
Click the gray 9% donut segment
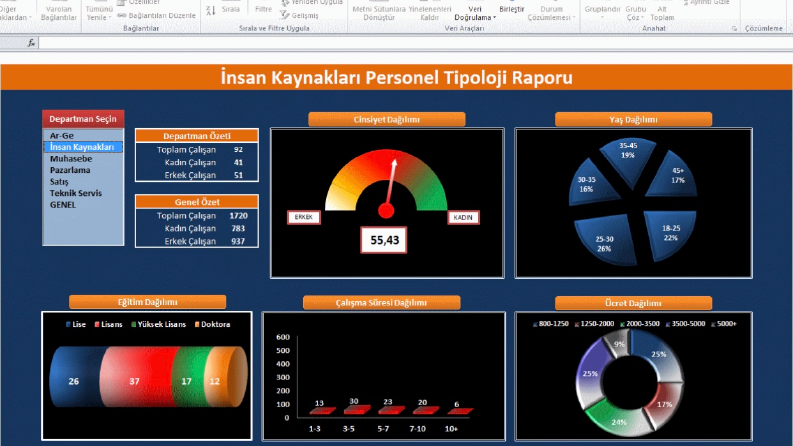tap(619, 343)
